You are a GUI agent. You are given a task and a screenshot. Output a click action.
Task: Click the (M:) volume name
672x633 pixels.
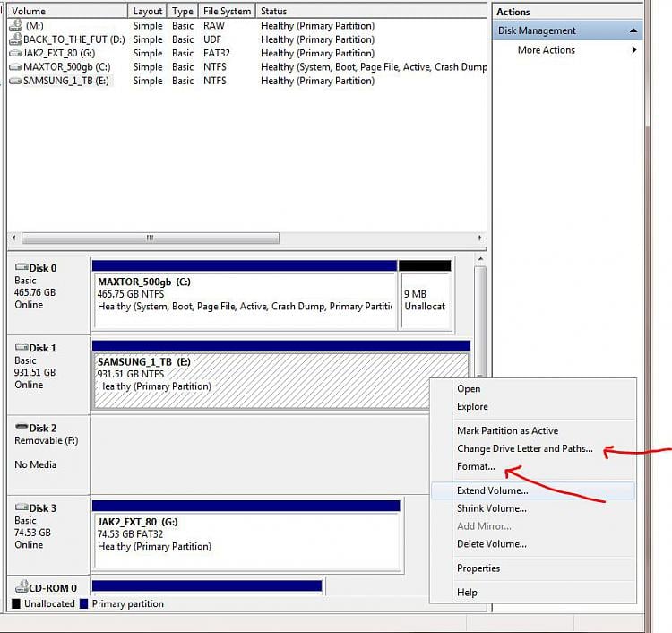[x=34, y=26]
